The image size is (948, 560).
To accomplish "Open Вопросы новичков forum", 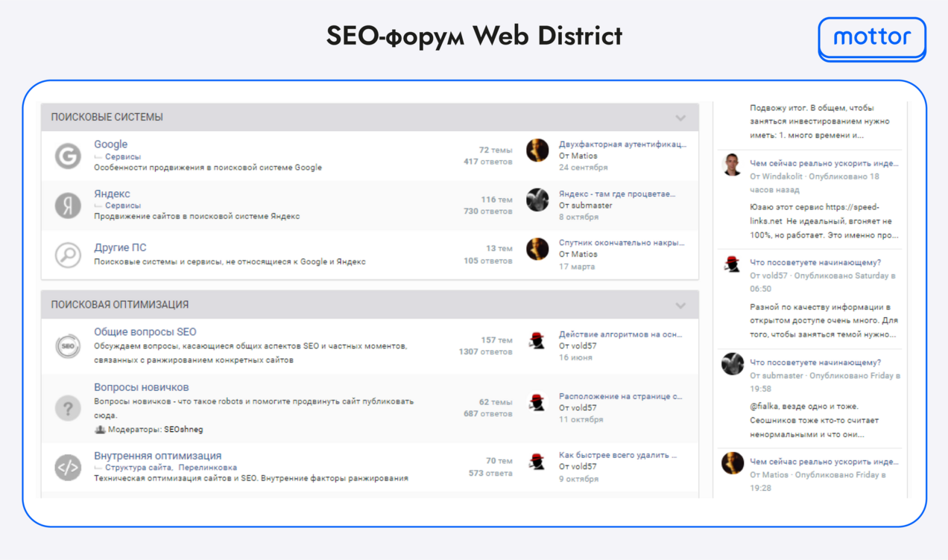I will coord(142,387).
